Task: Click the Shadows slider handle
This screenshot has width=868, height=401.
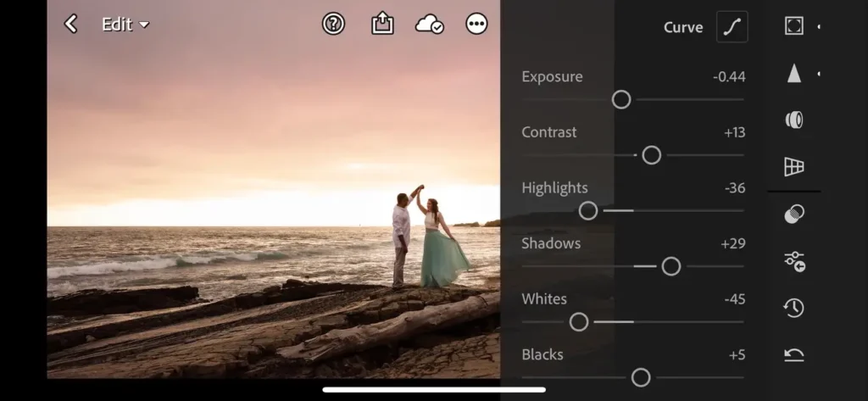Action: [x=671, y=266]
